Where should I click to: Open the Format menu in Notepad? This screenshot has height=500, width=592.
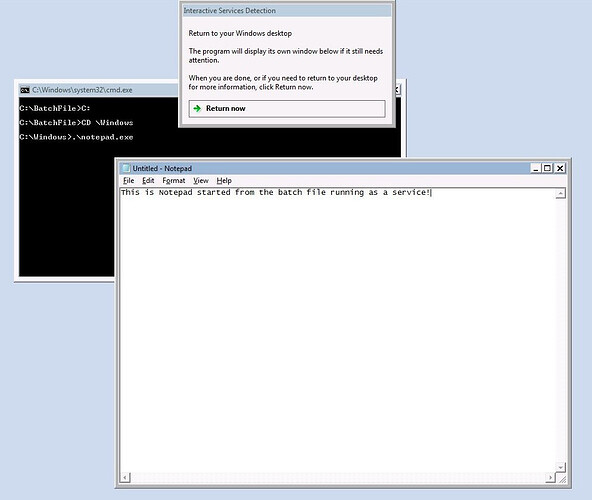[x=174, y=181]
